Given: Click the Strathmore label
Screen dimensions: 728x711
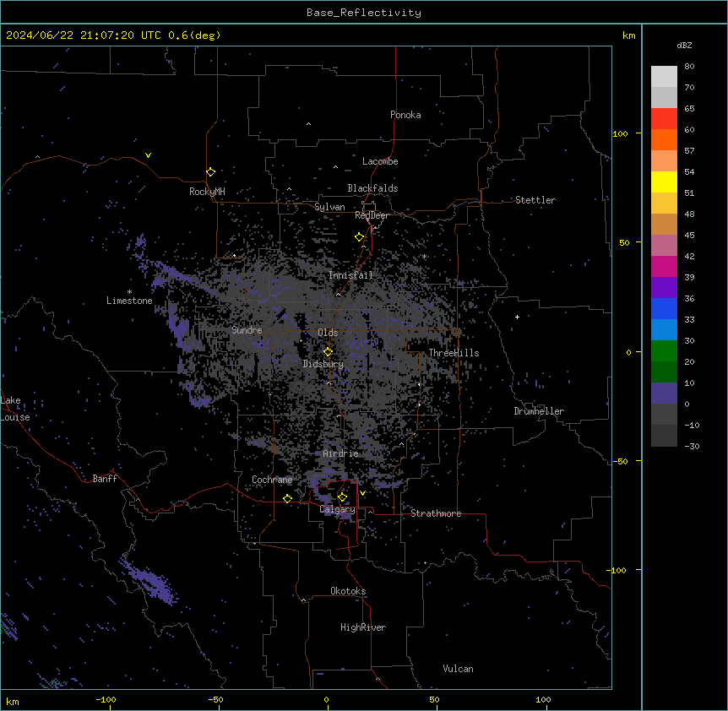Looking at the screenshot, I should 436,513.
